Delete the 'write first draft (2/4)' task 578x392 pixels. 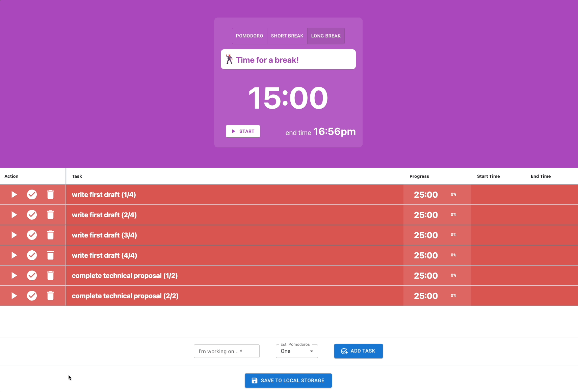50,215
